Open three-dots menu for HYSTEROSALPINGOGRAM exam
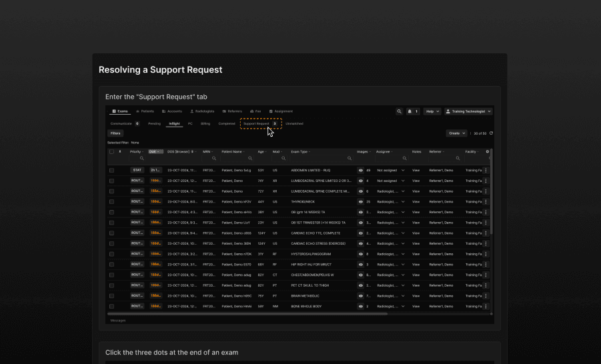The image size is (601, 364). click(486, 254)
